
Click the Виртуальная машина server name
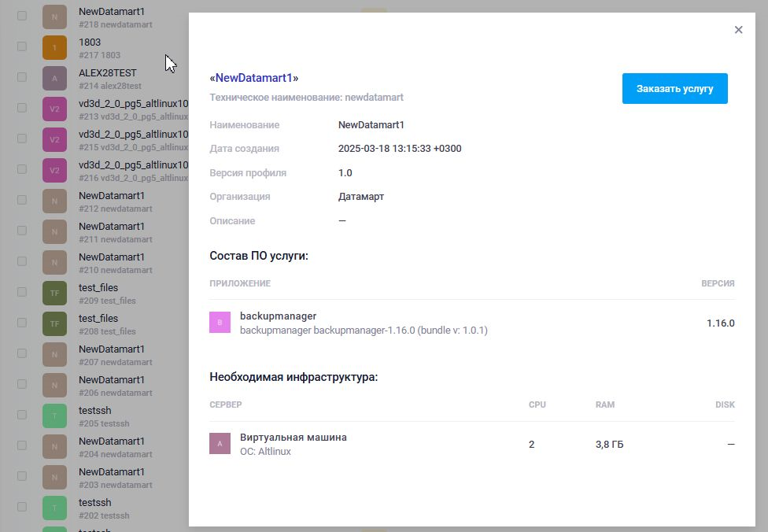[x=293, y=438]
